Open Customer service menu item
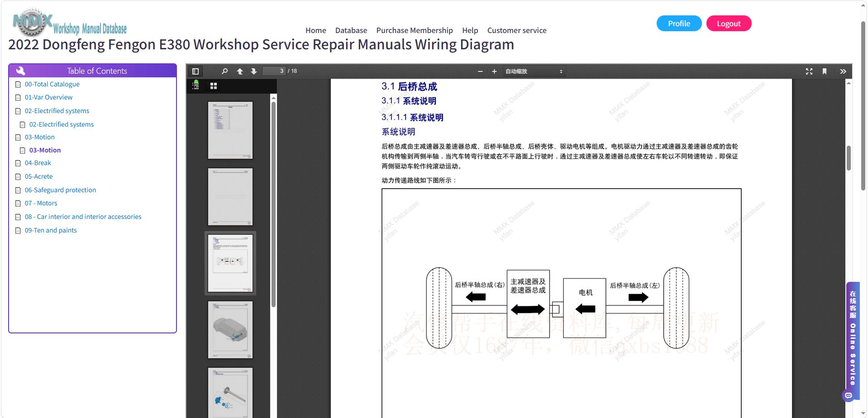This screenshot has width=868, height=418. tap(517, 30)
